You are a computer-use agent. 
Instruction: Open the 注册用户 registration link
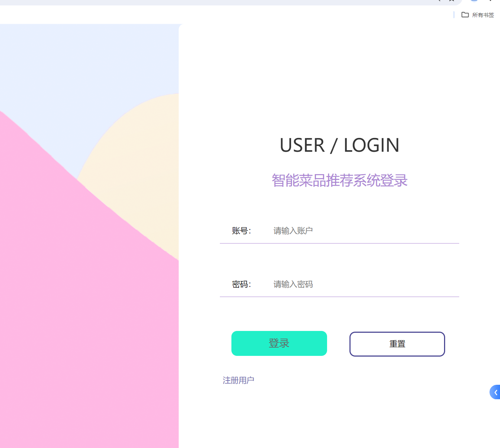coord(238,380)
